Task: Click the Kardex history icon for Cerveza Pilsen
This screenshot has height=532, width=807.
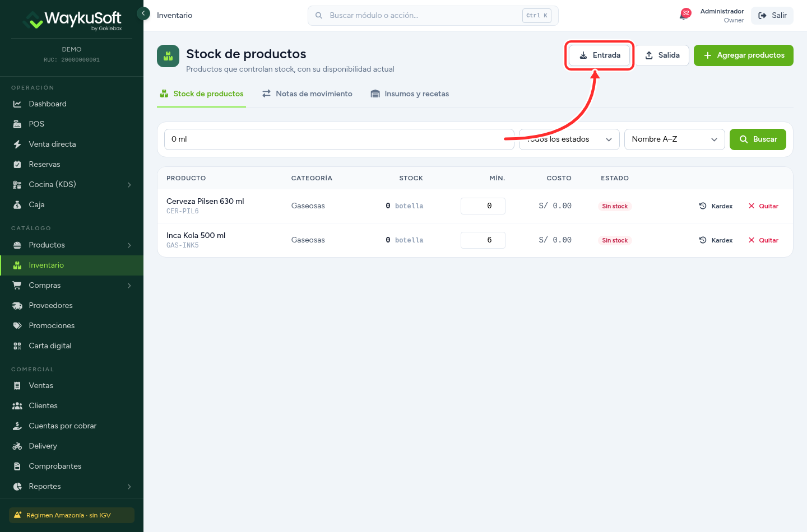Action: (703, 206)
